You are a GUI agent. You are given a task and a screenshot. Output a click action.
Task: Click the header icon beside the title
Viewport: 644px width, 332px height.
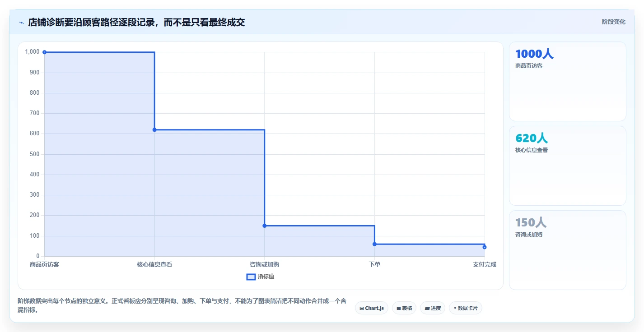click(x=21, y=23)
